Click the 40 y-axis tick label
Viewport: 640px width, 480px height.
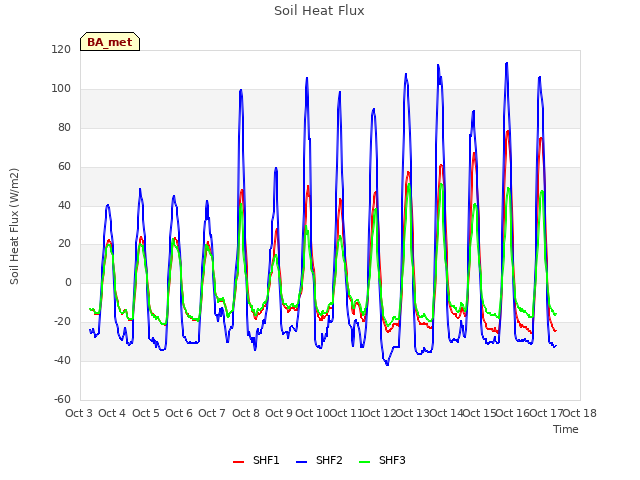coord(64,205)
